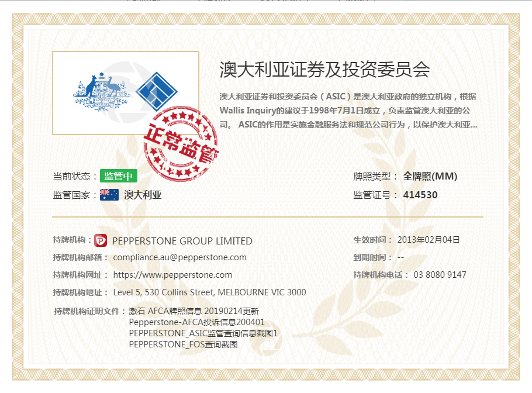The width and height of the screenshot is (532, 393).
Task: Open the 澳大利亚证券及投资委员会 title
Action: click(324, 69)
